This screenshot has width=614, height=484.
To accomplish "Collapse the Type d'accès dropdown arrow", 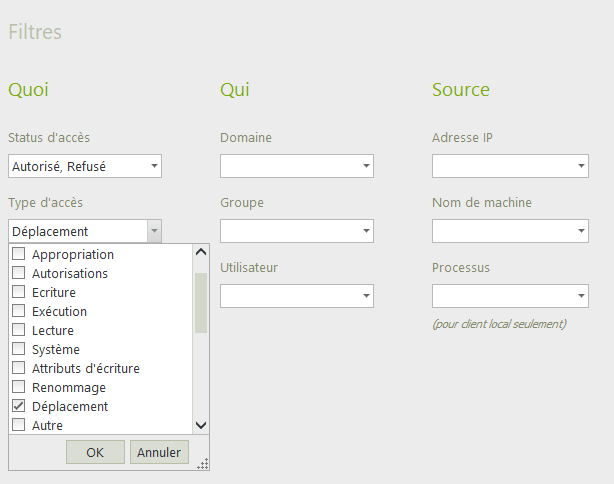I will (153, 231).
